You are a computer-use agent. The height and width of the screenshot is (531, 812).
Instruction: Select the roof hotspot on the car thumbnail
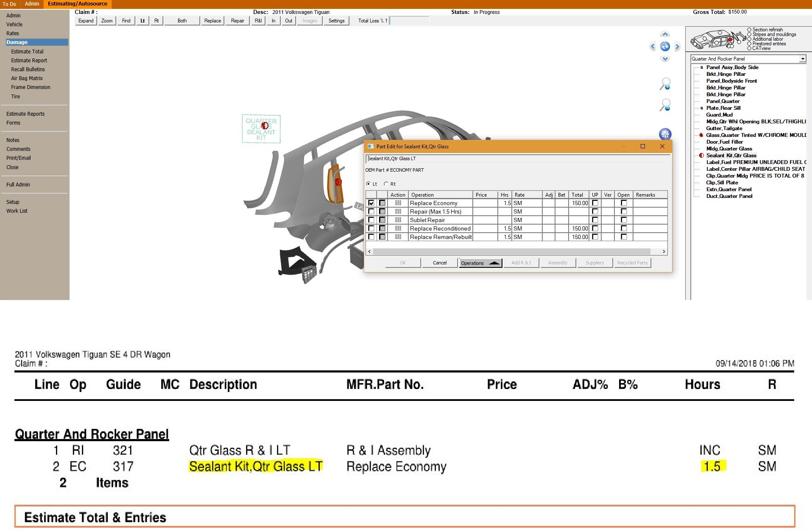(x=720, y=33)
